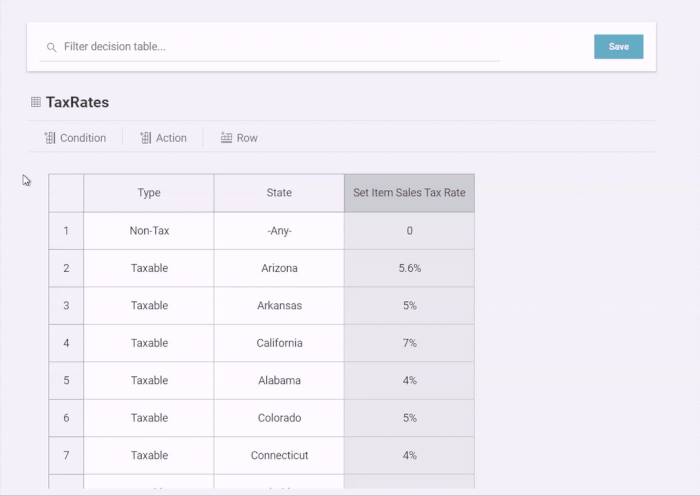Click the add Row icon
Screen dimensions: 700x496
click(227, 138)
